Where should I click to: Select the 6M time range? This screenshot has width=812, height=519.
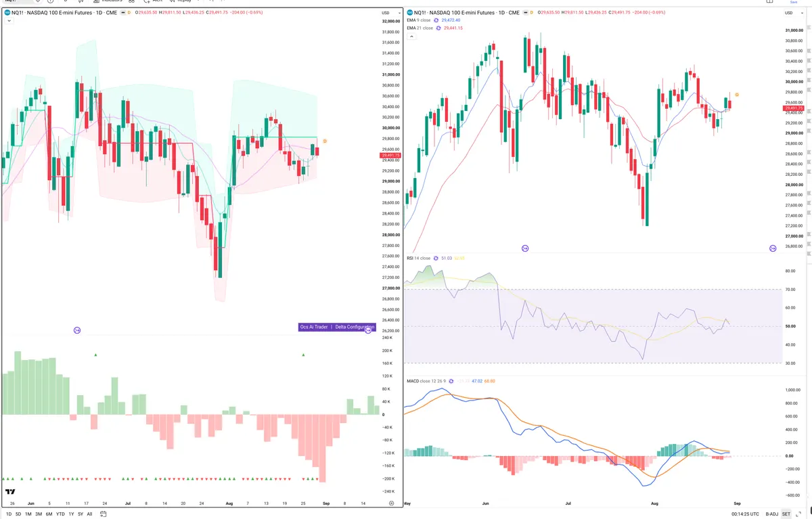(49, 514)
